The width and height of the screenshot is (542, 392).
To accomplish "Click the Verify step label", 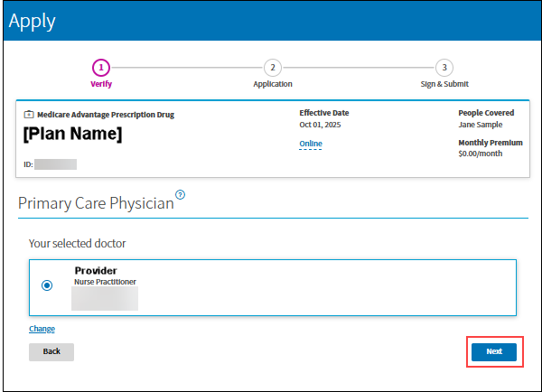I will (101, 84).
